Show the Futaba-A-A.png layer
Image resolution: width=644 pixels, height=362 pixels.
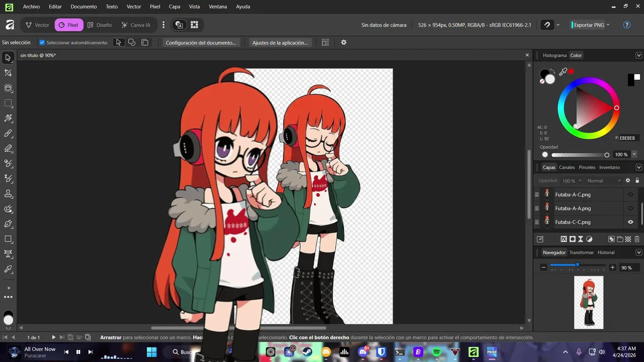(x=630, y=208)
